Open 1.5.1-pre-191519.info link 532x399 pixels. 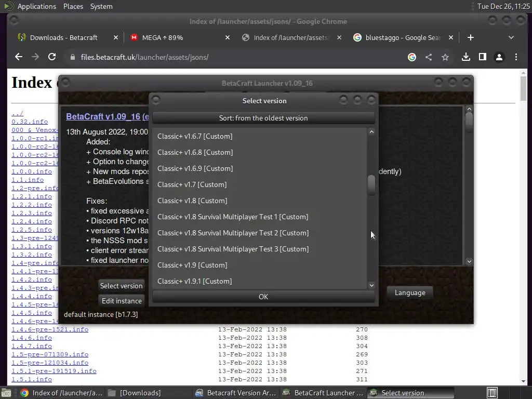tap(54, 371)
